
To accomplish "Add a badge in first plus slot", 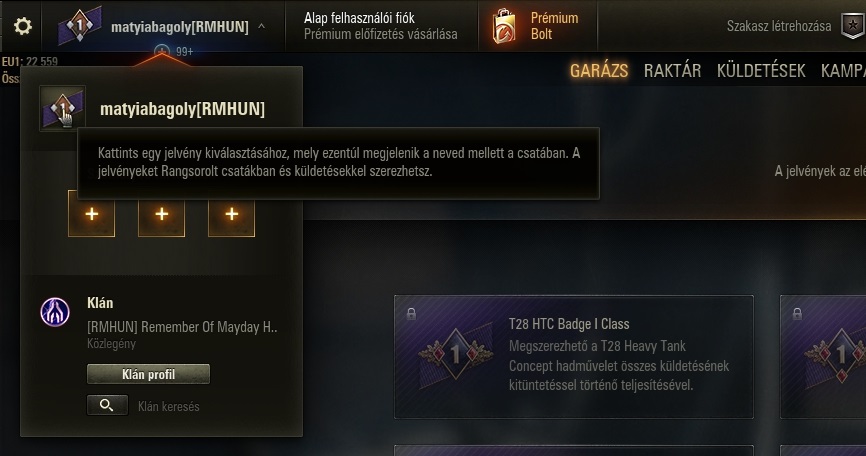I will pyautogui.click(x=92, y=214).
